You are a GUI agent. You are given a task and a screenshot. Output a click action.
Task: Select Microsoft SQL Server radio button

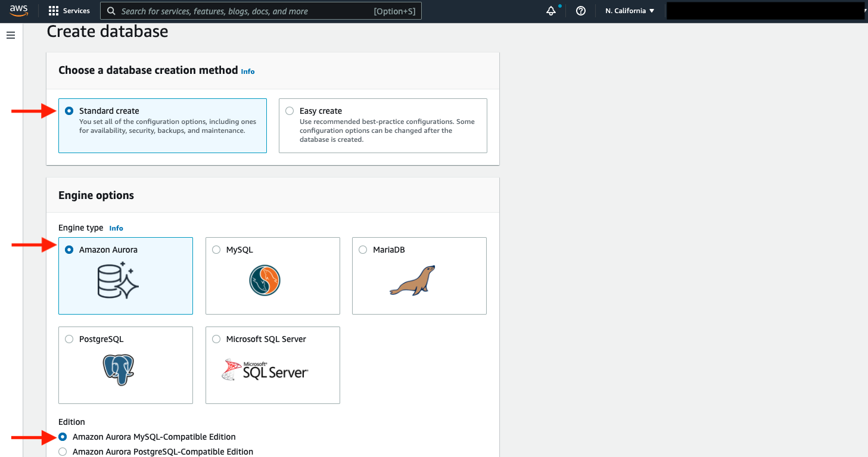click(x=216, y=339)
